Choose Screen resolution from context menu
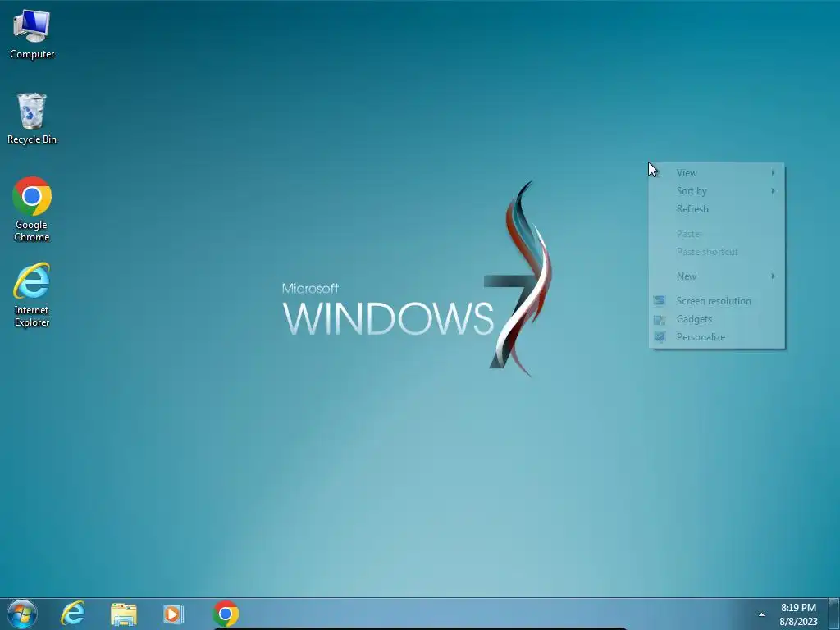Screen dimensions: 840x630 [717, 301]
